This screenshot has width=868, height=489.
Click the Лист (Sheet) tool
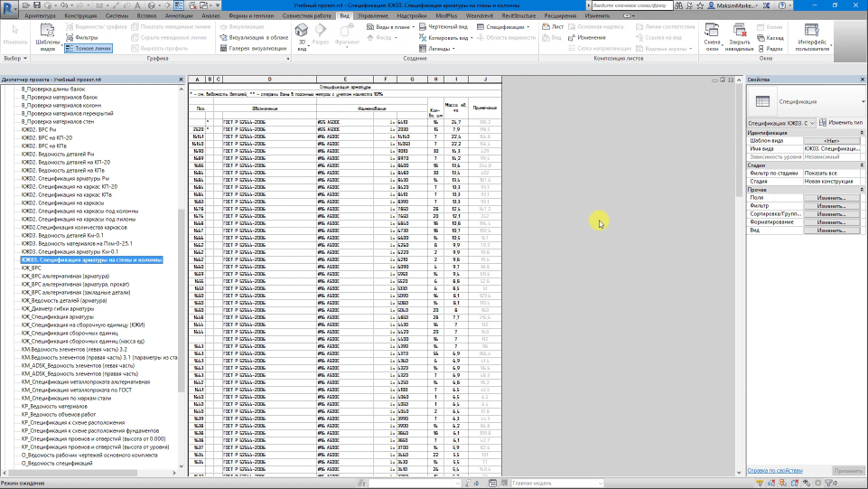coord(553,26)
